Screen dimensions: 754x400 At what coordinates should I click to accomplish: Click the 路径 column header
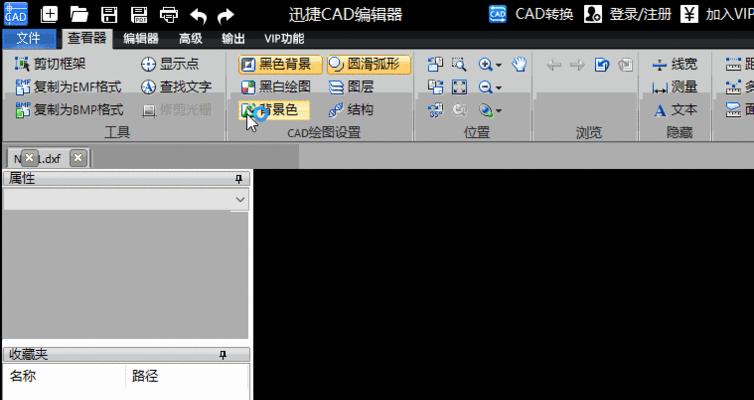click(188, 376)
